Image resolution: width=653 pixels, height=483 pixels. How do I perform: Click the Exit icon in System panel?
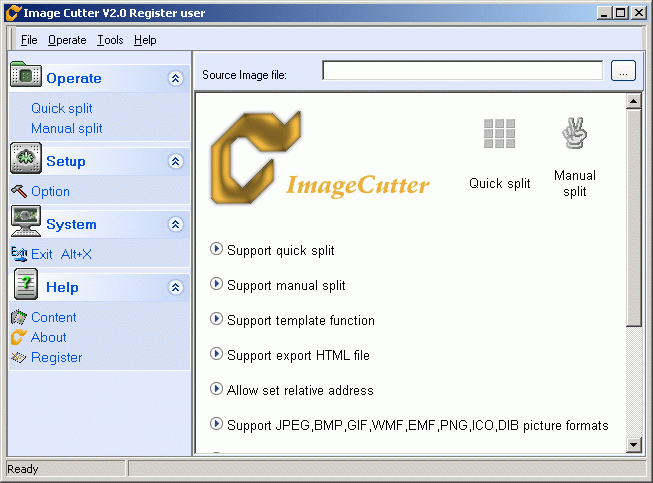19,254
